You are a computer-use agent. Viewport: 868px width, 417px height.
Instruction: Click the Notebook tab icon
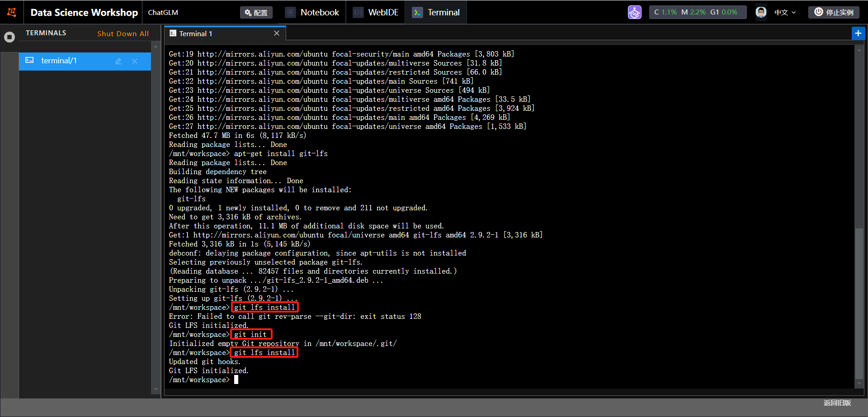291,12
